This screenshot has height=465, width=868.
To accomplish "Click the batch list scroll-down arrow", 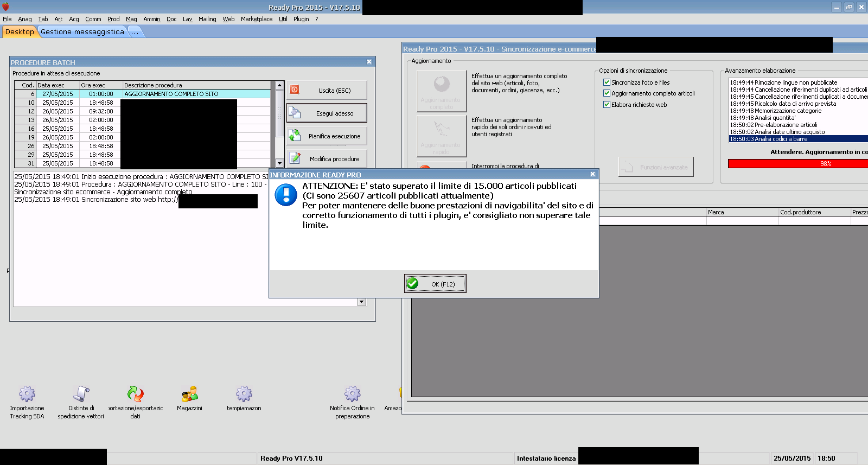I will coord(279,163).
